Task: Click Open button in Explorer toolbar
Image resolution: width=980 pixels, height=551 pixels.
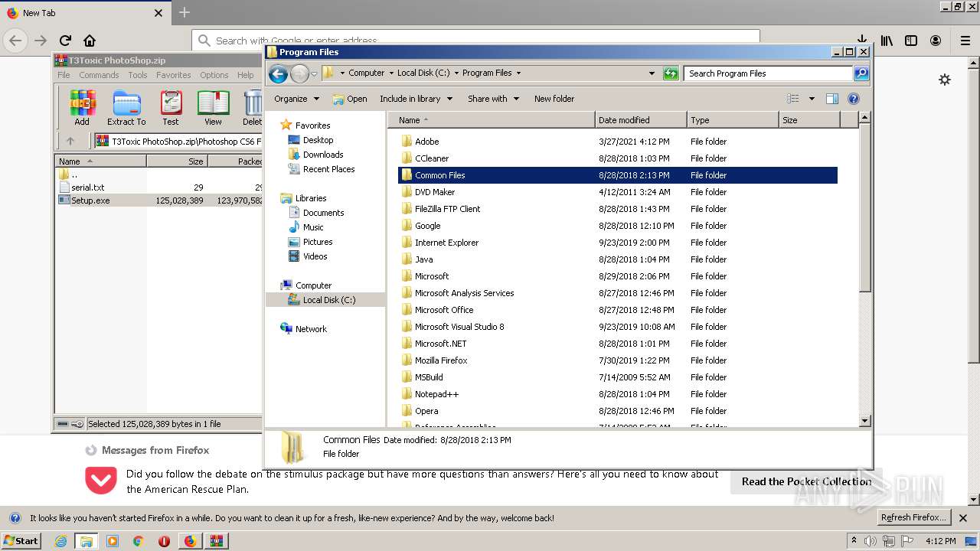Action: coord(350,99)
